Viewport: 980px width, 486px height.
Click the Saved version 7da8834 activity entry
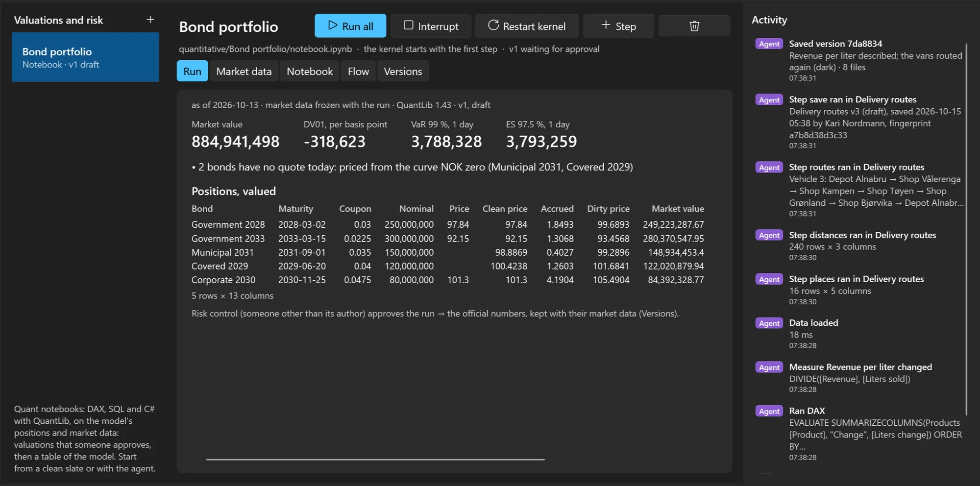click(860, 60)
